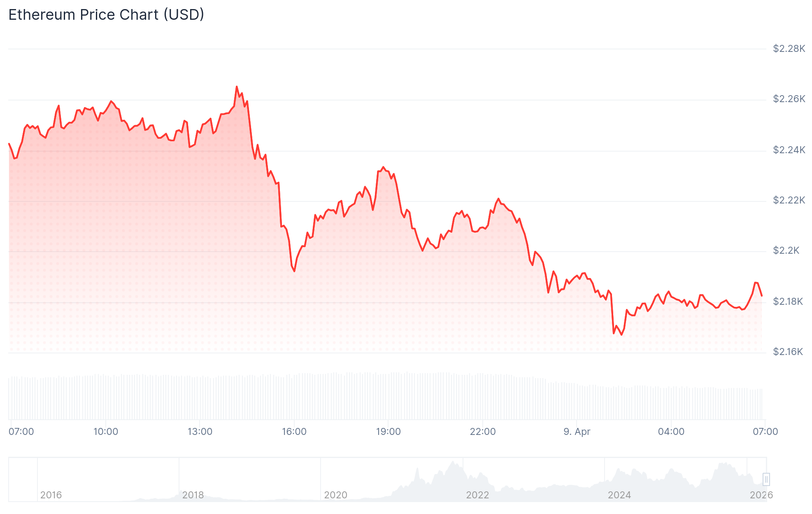Image resolution: width=812 pixels, height=514 pixels.
Task: Click the $2.16K price axis label
Action: point(788,352)
